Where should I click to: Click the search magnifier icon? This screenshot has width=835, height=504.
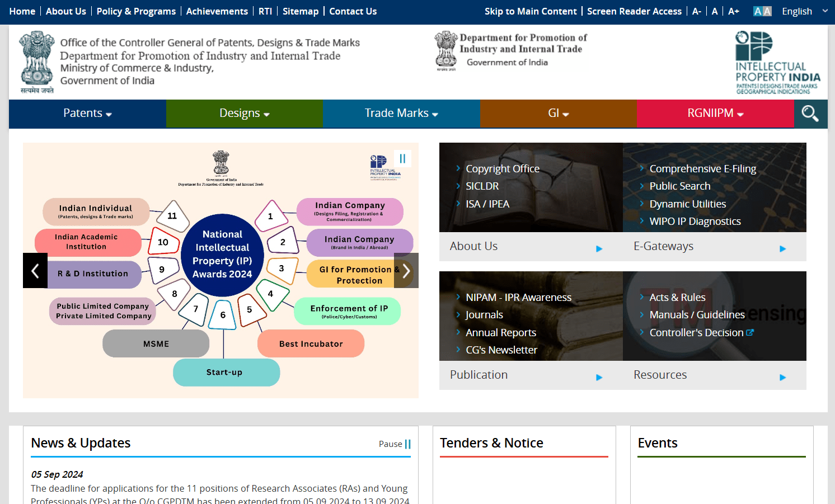click(x=810, y=114)
